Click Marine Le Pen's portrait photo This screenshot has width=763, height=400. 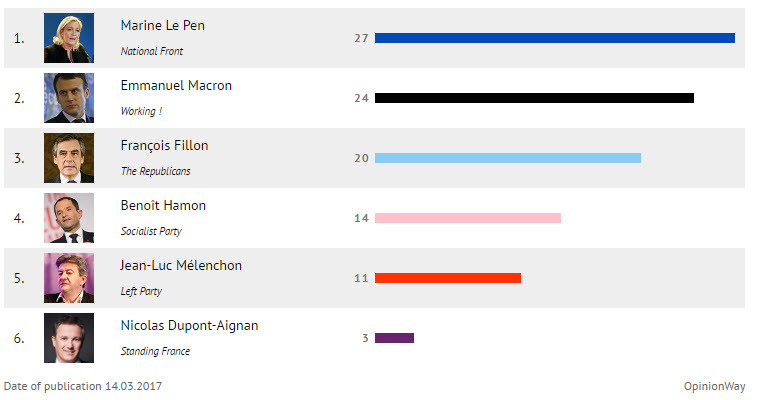point(69,38)
